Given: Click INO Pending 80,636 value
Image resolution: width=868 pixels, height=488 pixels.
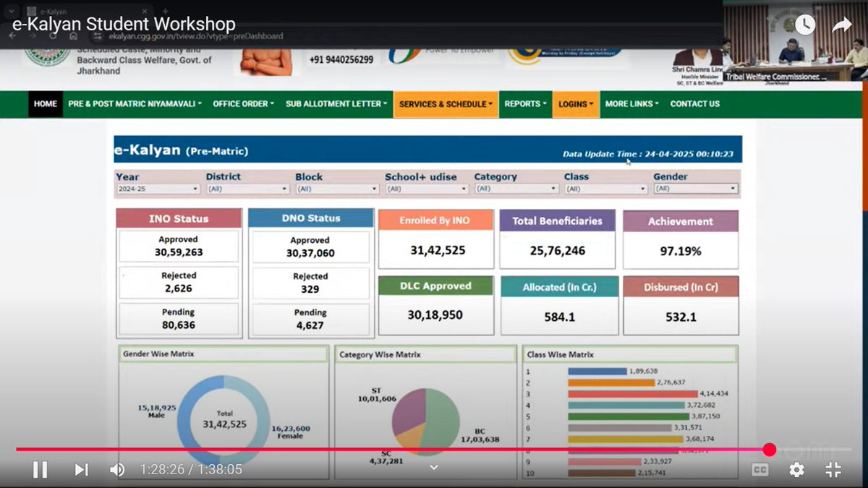Looking at the screenshot, I should coord(179,325).
